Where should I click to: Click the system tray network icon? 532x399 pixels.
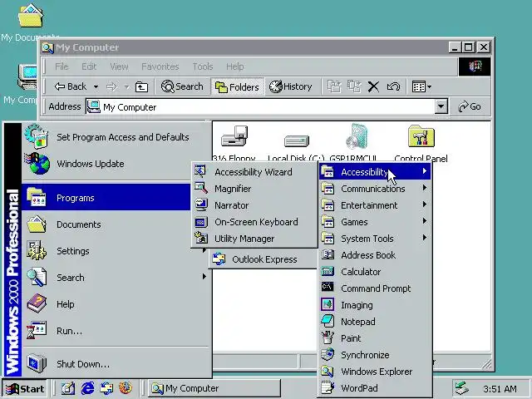[462, 388]
